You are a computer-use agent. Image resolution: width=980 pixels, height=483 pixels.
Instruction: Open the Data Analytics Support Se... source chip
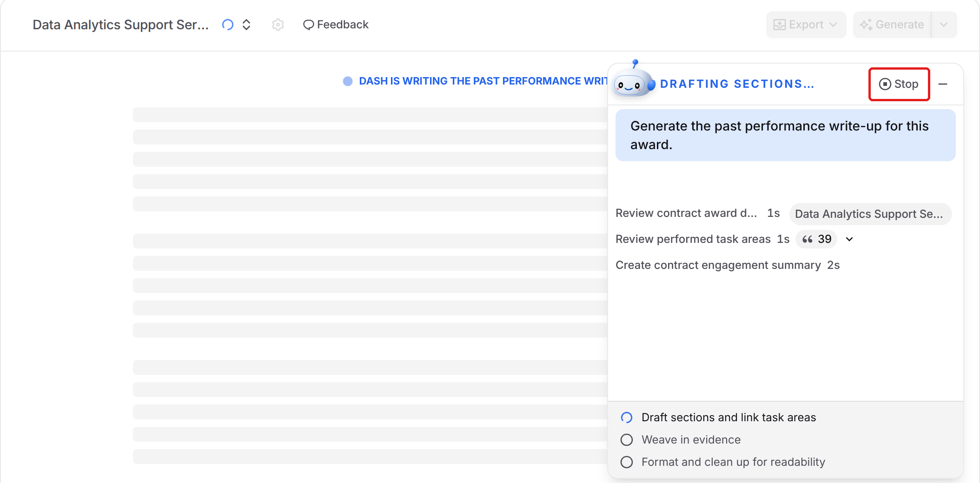point(870,214)
